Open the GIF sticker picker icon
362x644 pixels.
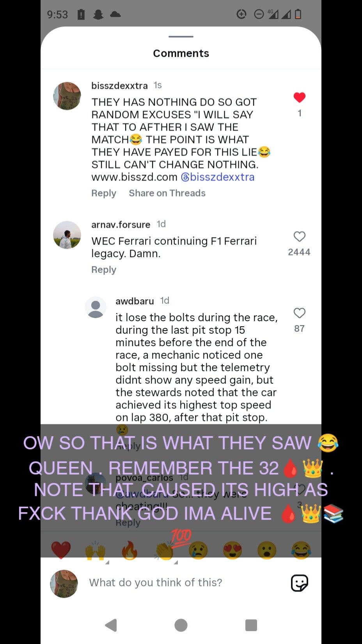(300, 583)
